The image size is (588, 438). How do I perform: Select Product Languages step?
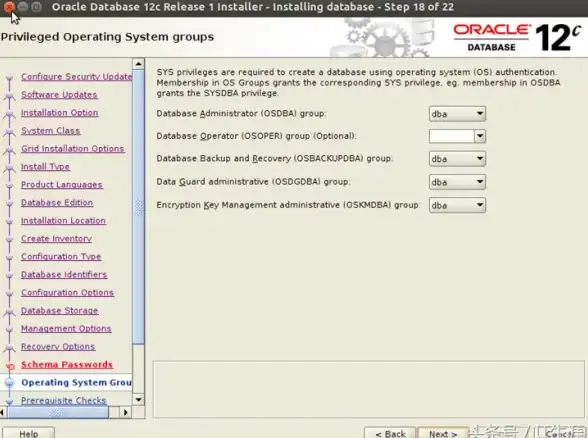[x=62, y=184]
